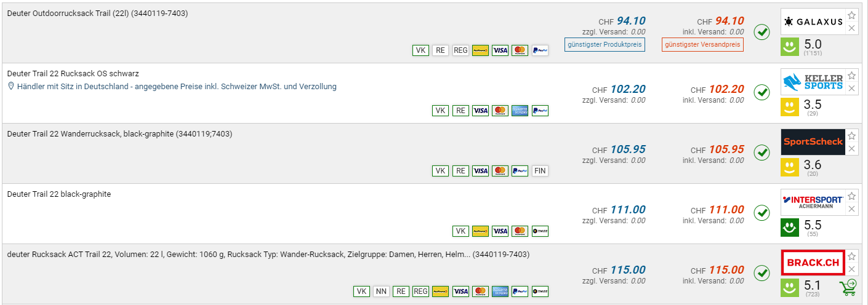Hide the Brack.ch offer with the X
Image resolution: width=868 pixels, height=305 pixels.
pos(851,269)
